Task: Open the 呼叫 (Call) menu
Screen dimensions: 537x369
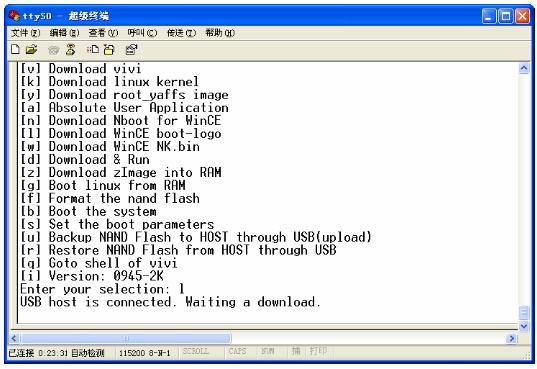Action: pyautogui.click(x=142, y=33)
